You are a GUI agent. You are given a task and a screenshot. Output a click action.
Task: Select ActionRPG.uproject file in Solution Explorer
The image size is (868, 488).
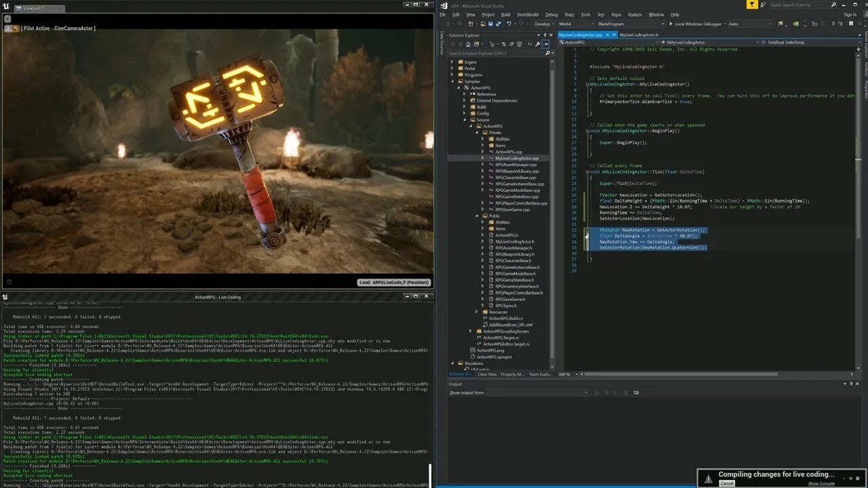click(x=494, y=357)
